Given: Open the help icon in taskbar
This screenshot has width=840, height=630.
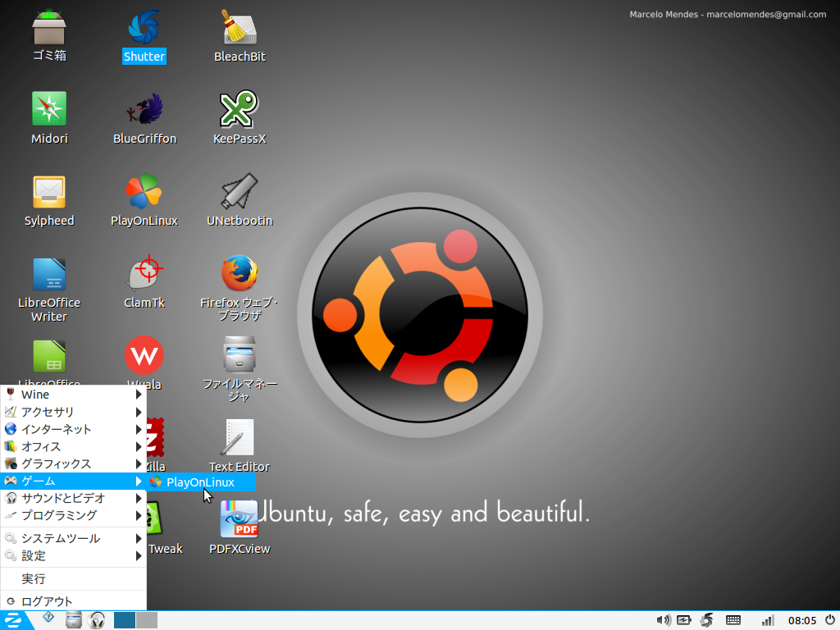Looking at the screenshot, I should pyautogui.click(x=48, y=618).
